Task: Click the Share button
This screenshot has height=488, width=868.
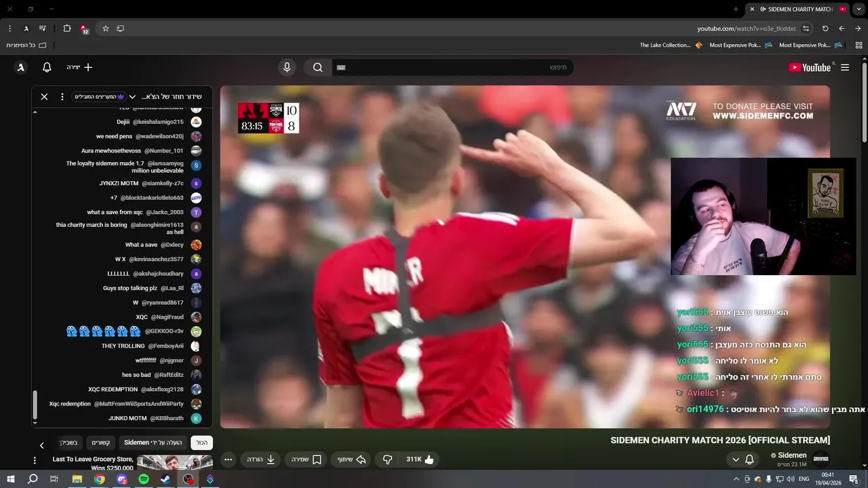Action: pyautogui.click(x=352, y=460)
